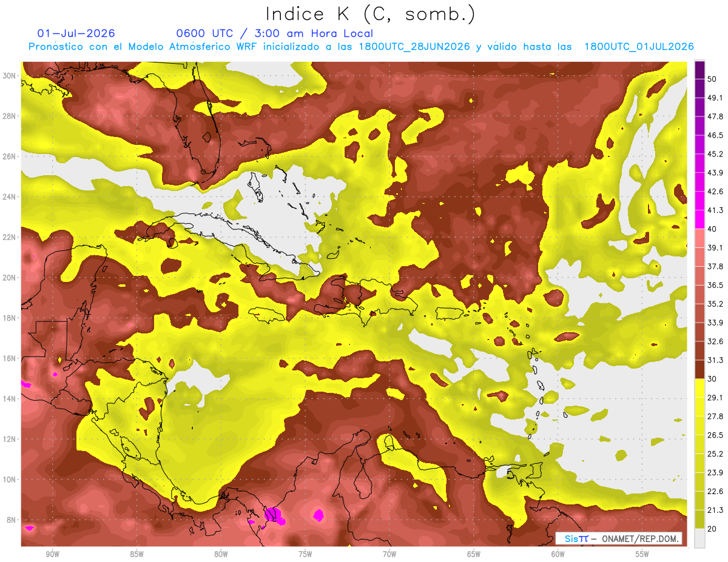Click the latitude label "12N"
The width and height of the screenshot is (728, 562).
click(x=10, y=439)
